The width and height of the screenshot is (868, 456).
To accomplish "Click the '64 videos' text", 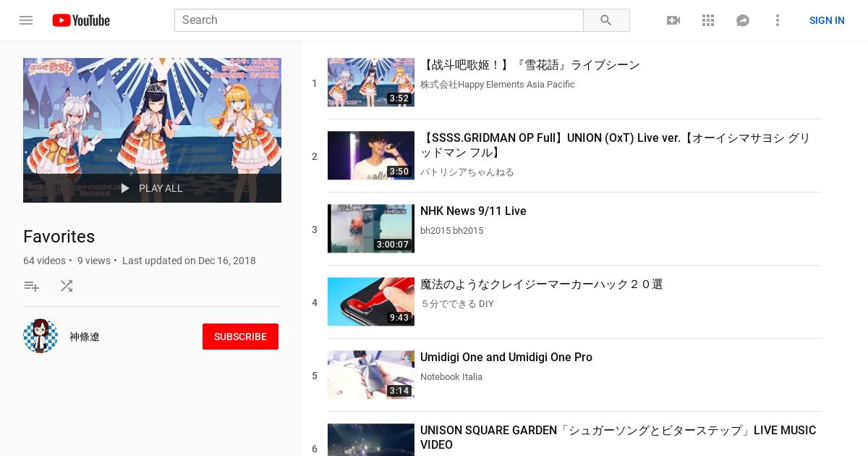I will pos(44,261).
